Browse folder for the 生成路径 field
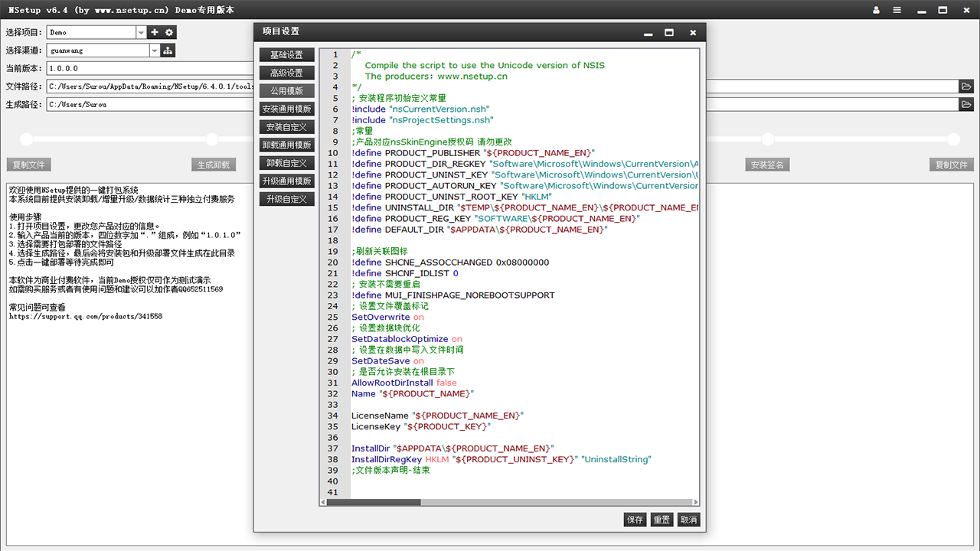 click(966, 104)
